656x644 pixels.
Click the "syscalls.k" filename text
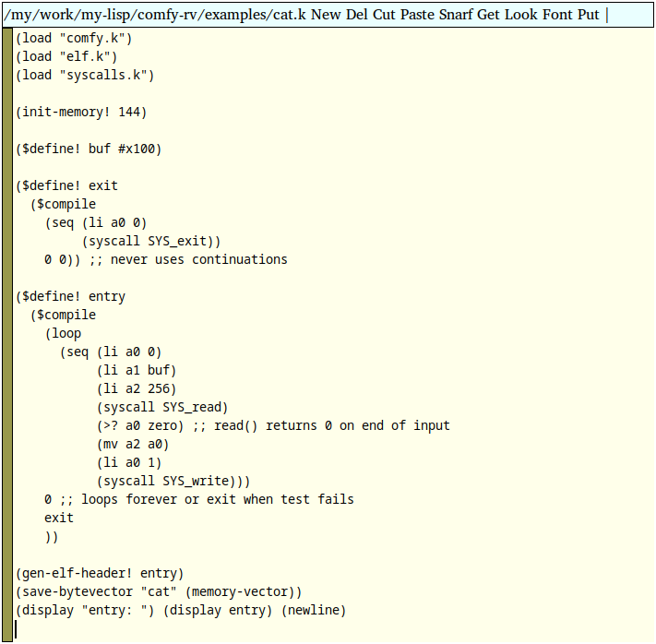(x=107, y=76)
